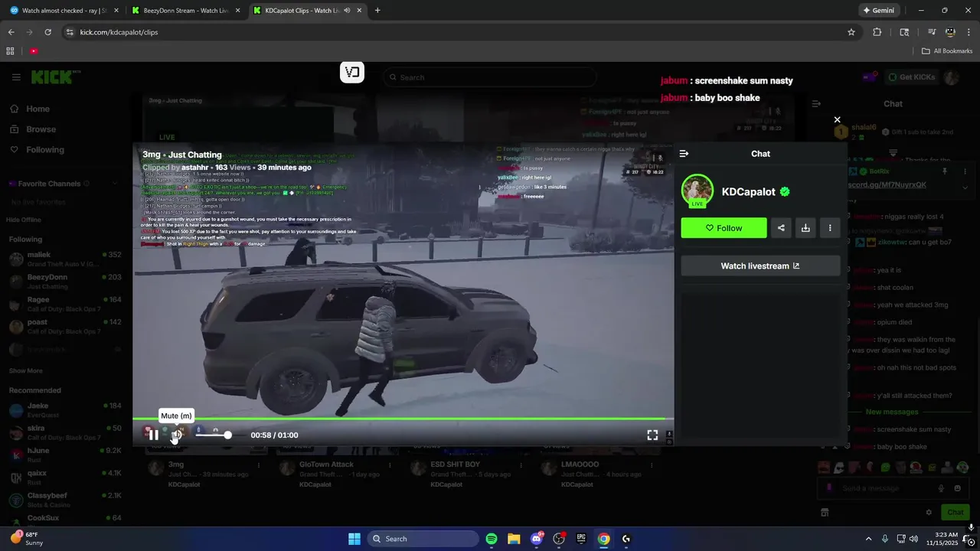Open File Explorer from taskbar
This screenshot has height=551, width=980.
point(514,539)
